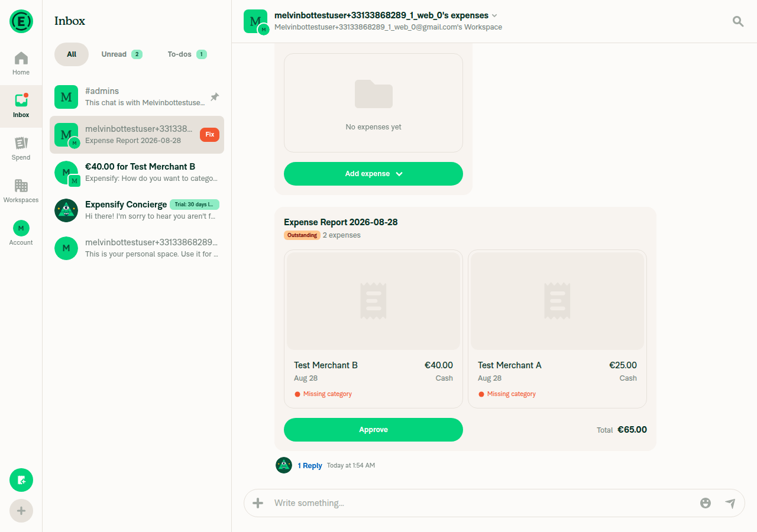
Task: Click the Inbox heading
Action: pyautogui.click(x=70, y=21)
